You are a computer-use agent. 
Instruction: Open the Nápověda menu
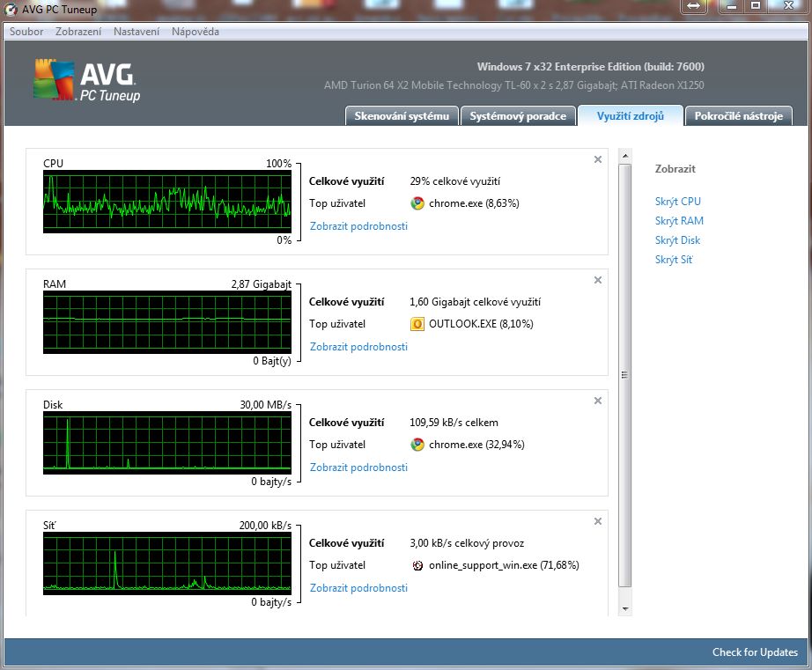coord(196,32)
